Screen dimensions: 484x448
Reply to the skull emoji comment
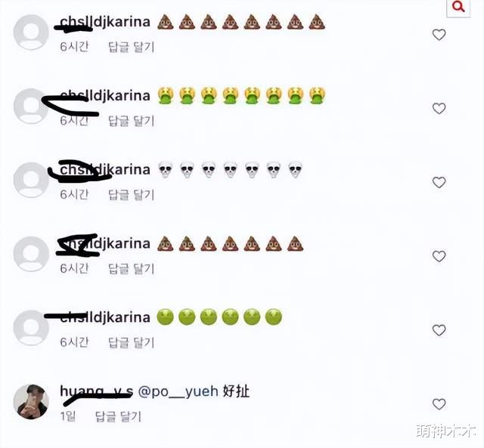[131, 195]
